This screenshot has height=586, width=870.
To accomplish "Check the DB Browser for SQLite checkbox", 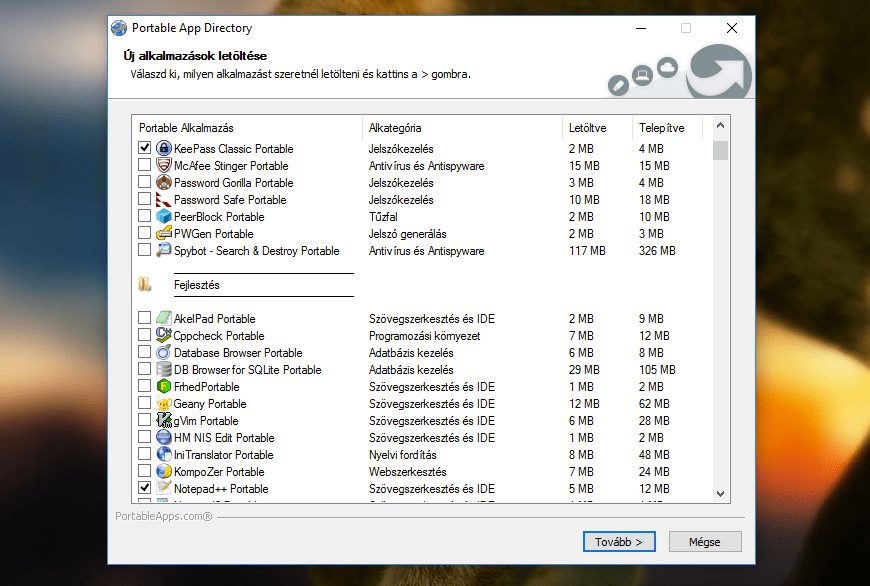I will (x=144, y=368).
